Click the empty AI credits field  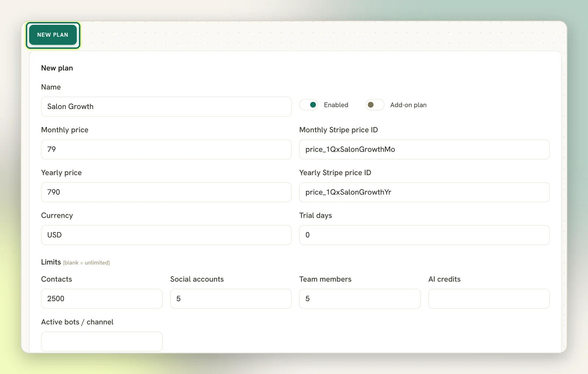coord(489,299)
